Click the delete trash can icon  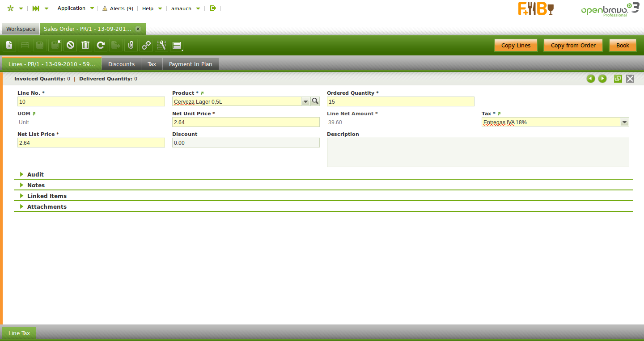(85, 45)
